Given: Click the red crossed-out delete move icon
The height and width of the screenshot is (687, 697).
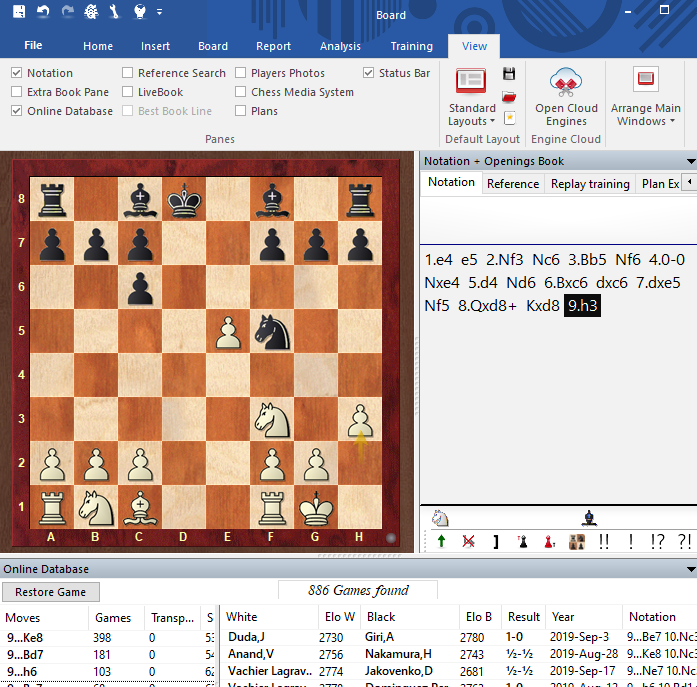Looking at the screenshot, I should (x=468, y=541).
